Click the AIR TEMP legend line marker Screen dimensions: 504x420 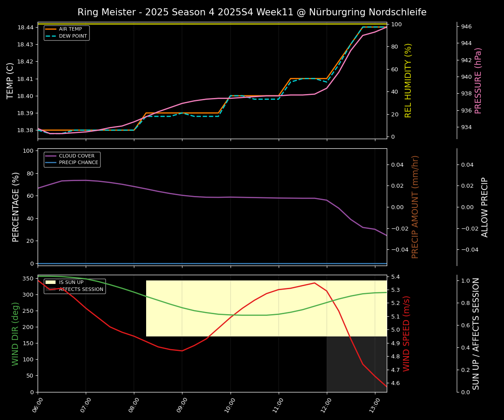click(x=51, y=29)
